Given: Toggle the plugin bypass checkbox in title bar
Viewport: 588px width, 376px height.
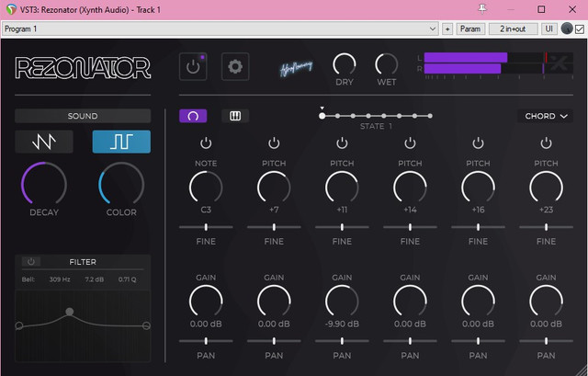Looking at the screenshot, I should point(580,29).
